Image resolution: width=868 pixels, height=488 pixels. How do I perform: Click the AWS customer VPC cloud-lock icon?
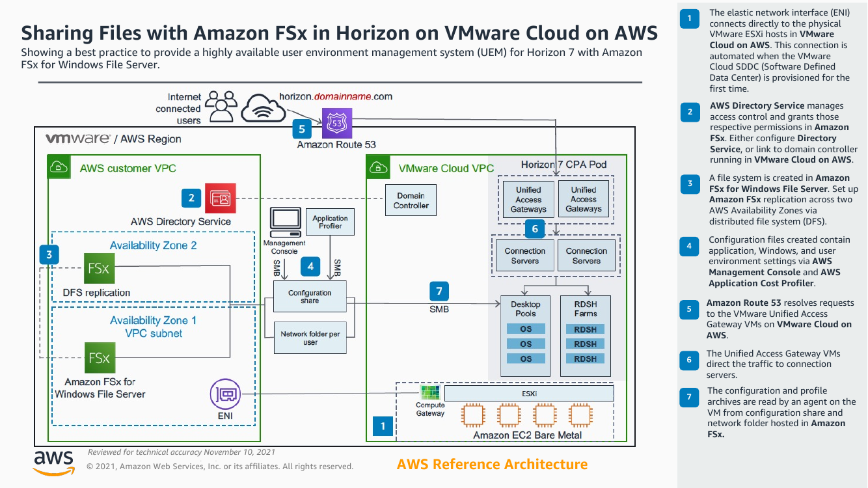(x=59, y=167)
